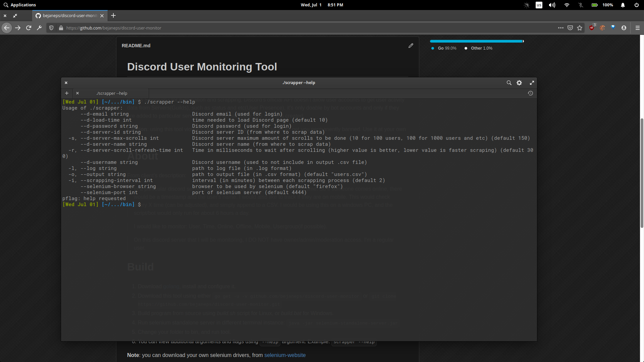Add a new terminal tab
The height and width of the screenshot is (362, 644).
[66, 93]
